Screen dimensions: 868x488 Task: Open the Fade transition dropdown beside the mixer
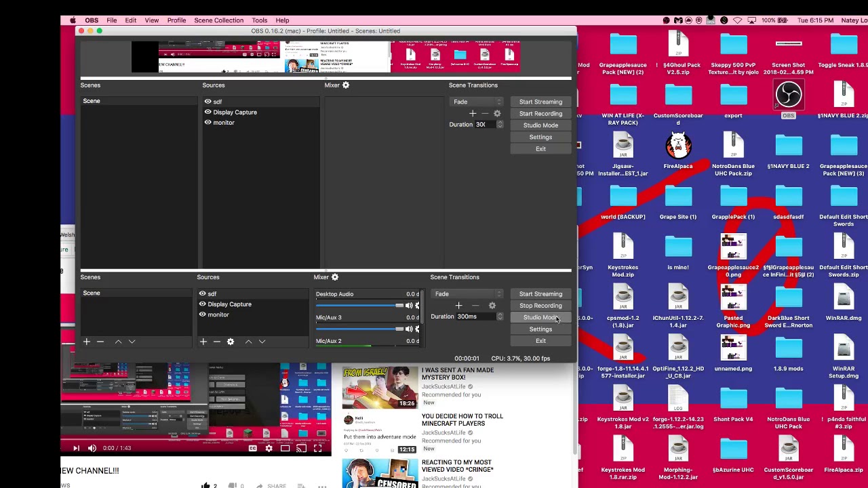468,294
